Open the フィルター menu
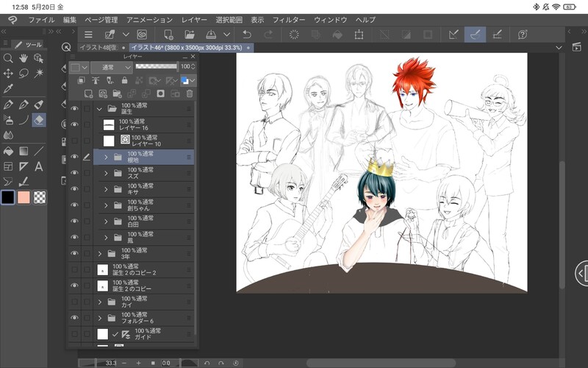The image size is (588, 368). tap(289, 20)
